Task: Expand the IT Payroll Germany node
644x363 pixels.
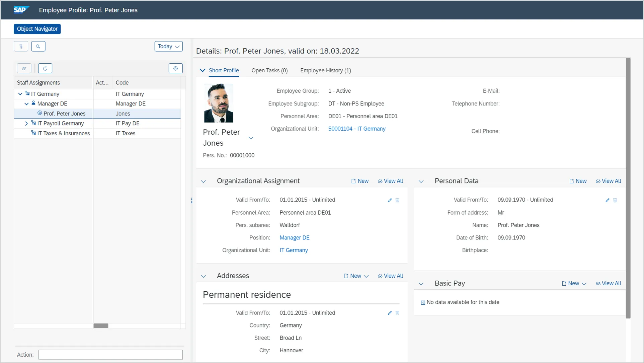Action: [x=27, y=123]
